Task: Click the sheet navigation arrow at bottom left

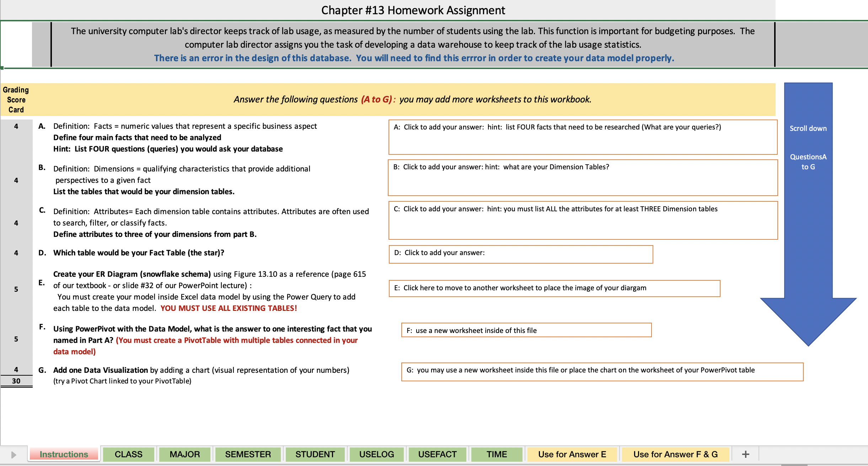Action: 14,454
